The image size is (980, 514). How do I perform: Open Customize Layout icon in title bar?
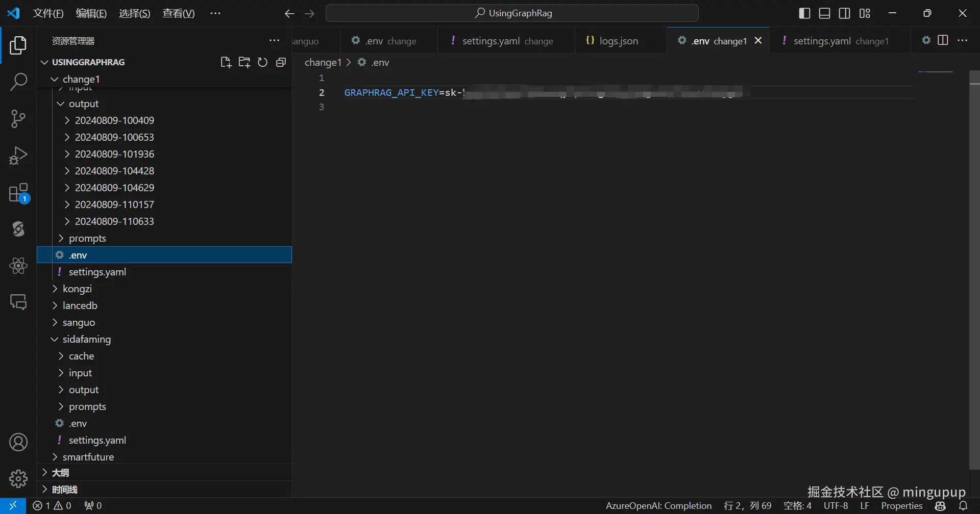(865, 13)
